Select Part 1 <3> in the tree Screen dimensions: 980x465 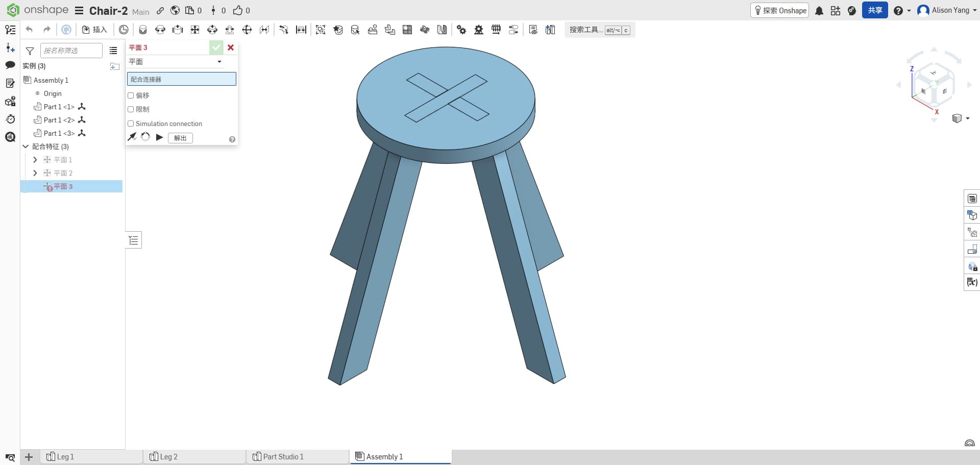pos(59,133)
